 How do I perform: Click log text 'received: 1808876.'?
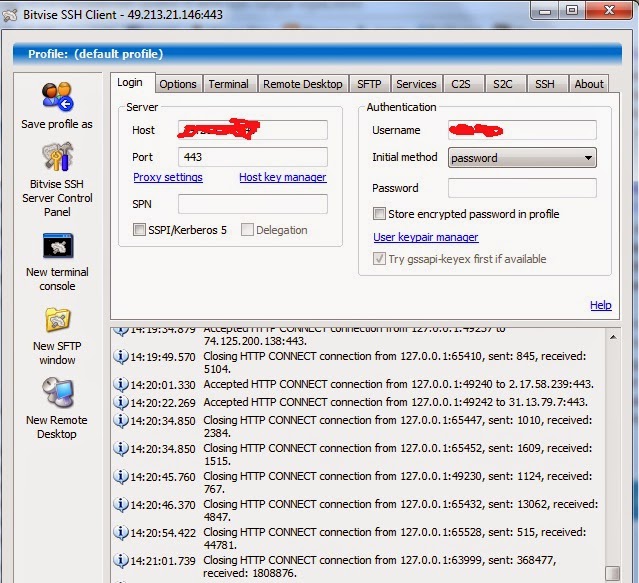(249, 573)
